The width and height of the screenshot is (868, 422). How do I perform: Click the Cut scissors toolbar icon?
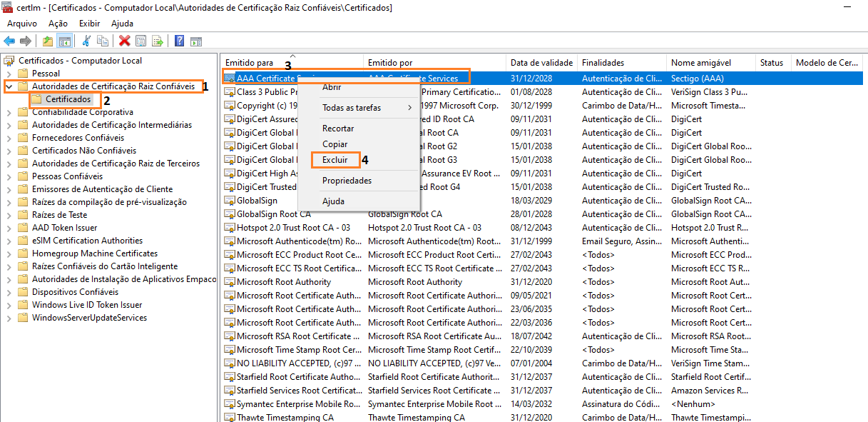pyautogui.click(x=86, y=41)
